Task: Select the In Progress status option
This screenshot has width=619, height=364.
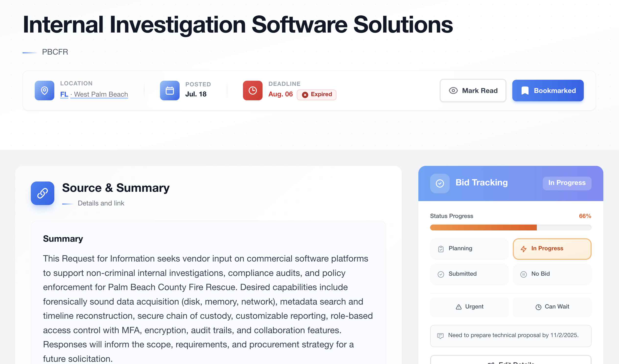Action: pos(552,249)
